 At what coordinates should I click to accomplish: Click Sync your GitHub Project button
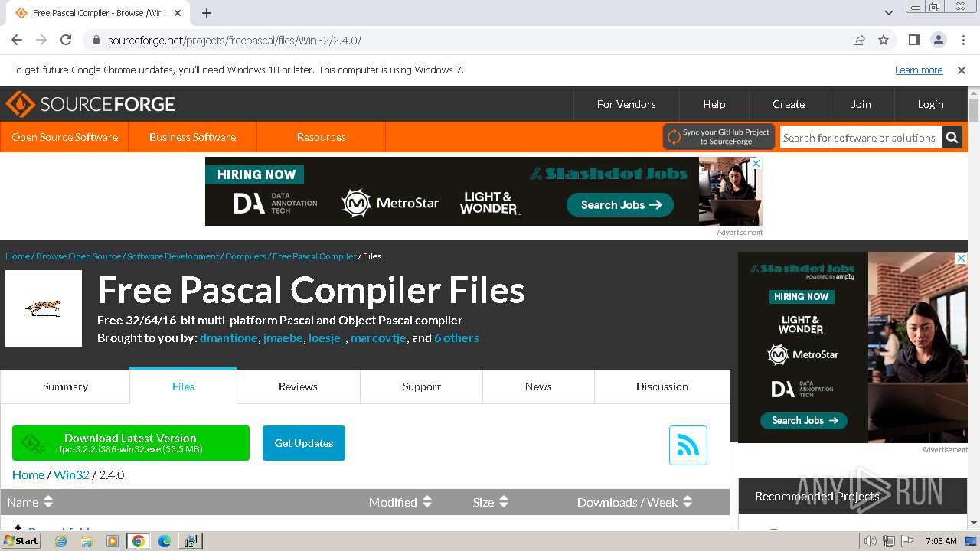[x=719, y=137]
